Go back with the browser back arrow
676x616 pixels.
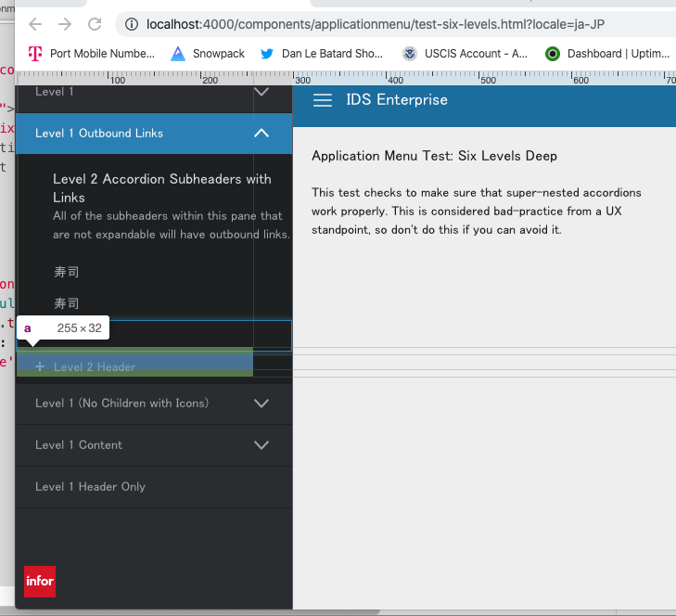click(x=35, y=24)
